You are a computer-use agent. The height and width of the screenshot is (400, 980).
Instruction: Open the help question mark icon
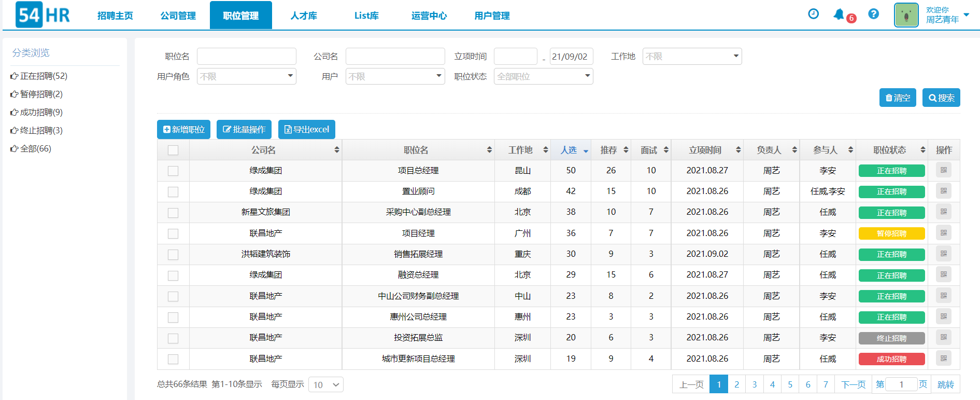coord(874,14)
